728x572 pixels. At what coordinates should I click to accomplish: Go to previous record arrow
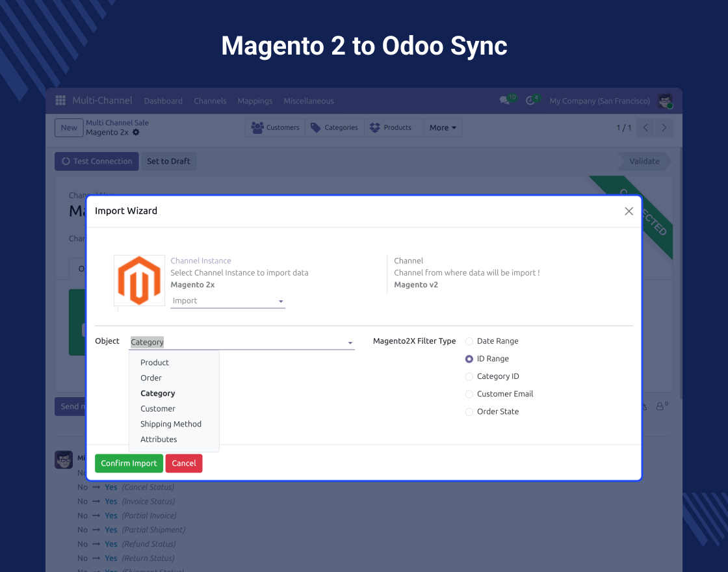[645, 127]
